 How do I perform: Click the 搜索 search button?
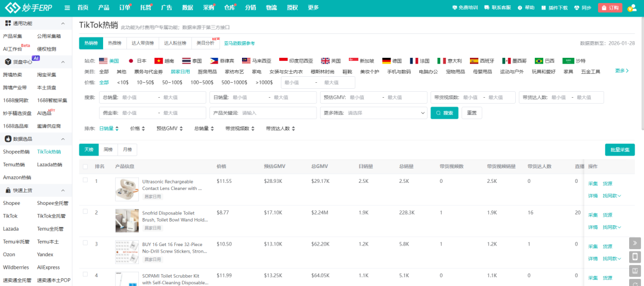coord(444,113)
